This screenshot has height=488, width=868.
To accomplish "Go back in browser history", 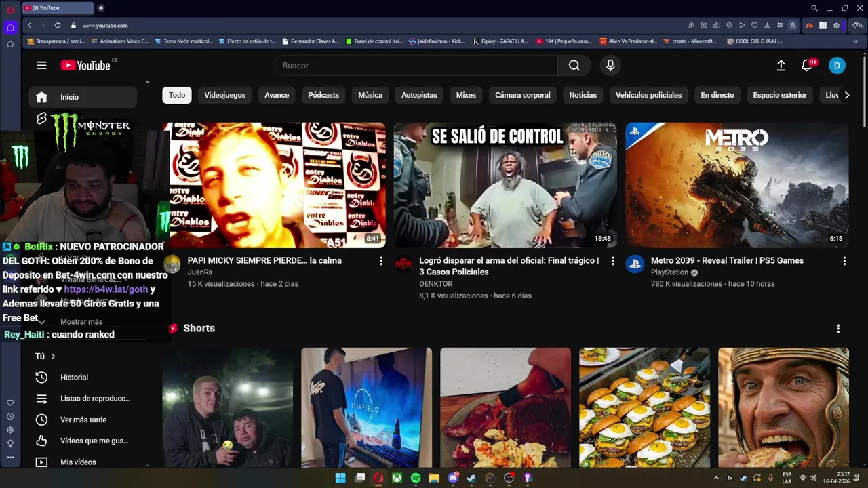I will pos(29,25).
